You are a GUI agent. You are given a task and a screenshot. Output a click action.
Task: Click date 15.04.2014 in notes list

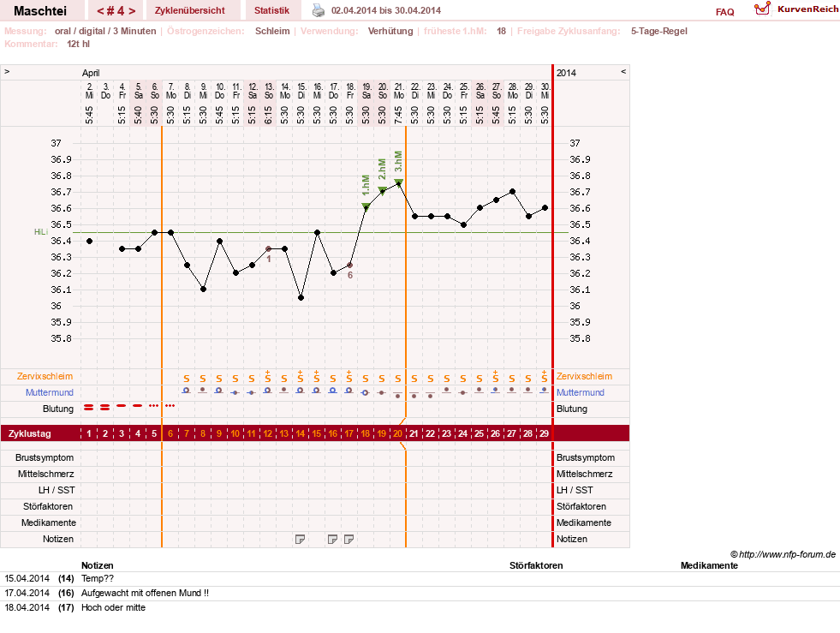[x=27, y=578]
